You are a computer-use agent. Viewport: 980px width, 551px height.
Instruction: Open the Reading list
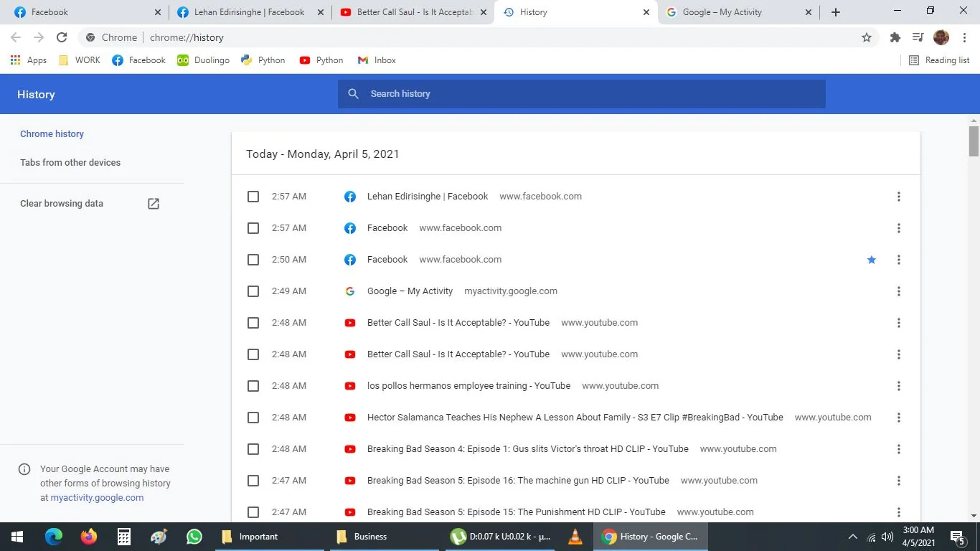click(939, 60)
